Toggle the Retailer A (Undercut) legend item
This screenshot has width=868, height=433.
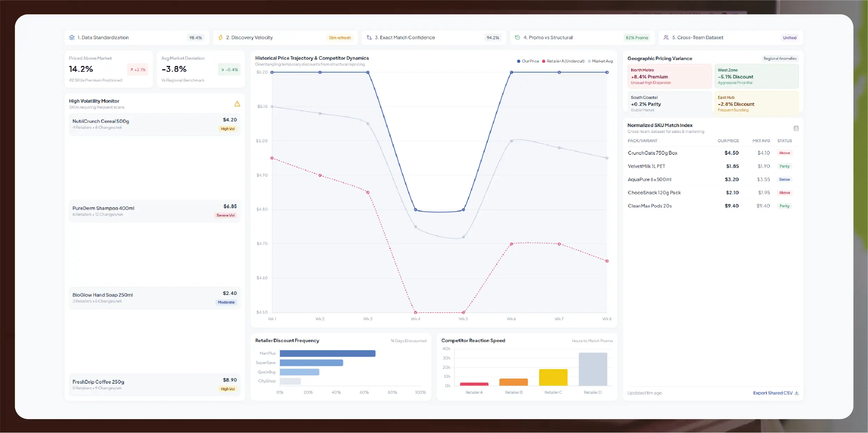(x=563, y=61)
